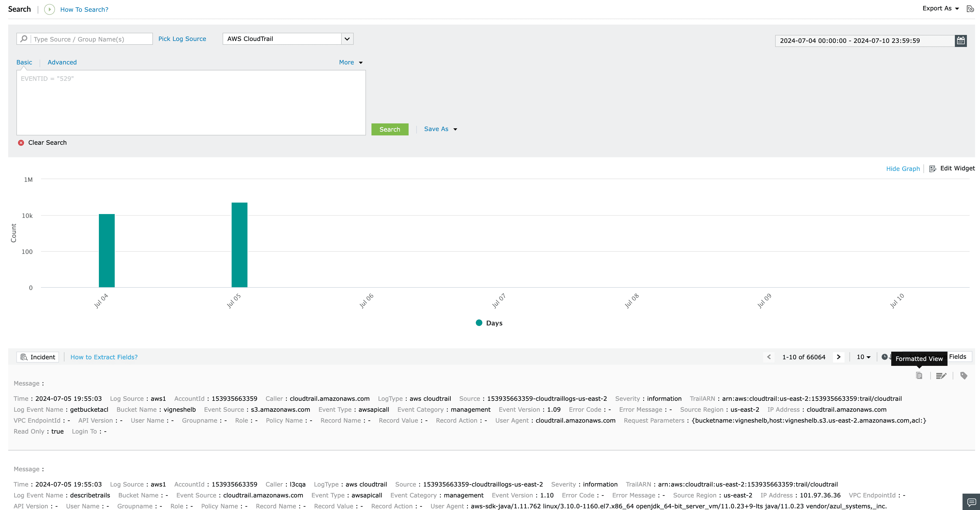Switch to the Advanced search tab
980x510 pixels.
tap(62, 62)
